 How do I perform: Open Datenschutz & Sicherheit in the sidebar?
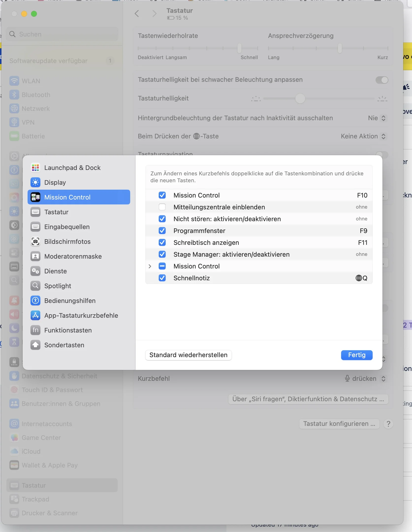pyautogui.click(x=62, y=376)
